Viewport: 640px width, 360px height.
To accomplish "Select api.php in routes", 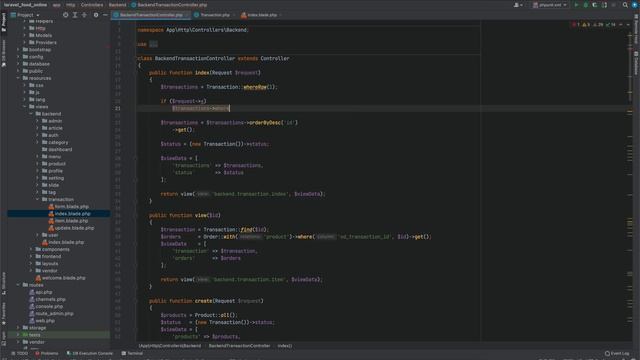I will (x=40, y=292).
